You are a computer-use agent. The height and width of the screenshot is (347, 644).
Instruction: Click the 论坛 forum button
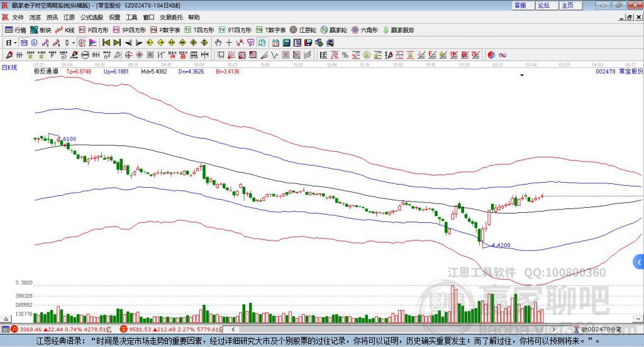point(547,5)
